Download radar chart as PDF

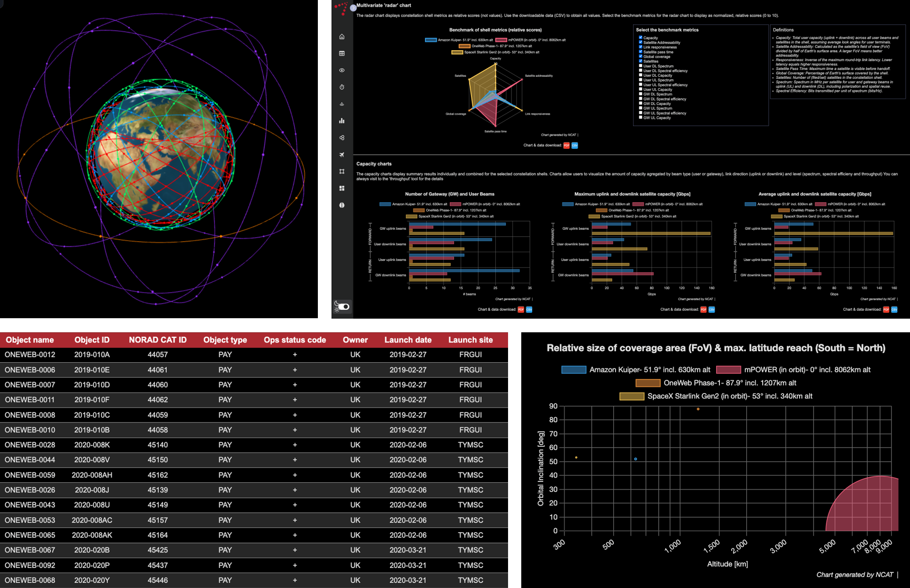click(566, 145)
